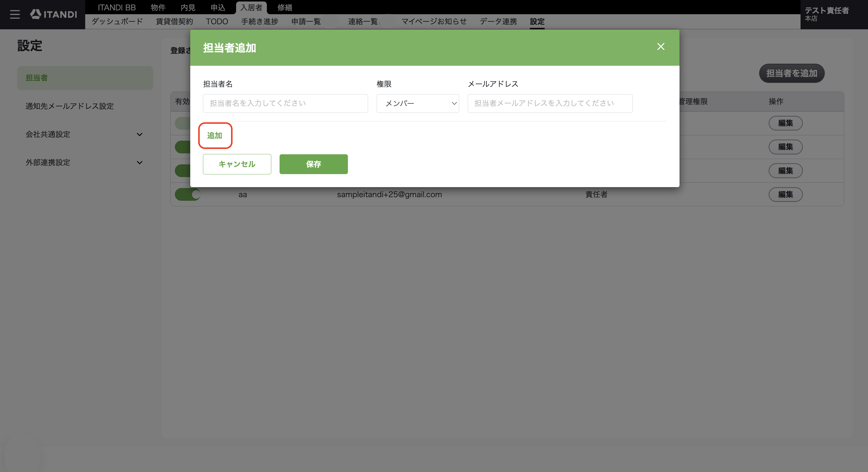Select the 入居者 tab
The width and height of the screenshot is (868, 472).
[x=251, y=7]
